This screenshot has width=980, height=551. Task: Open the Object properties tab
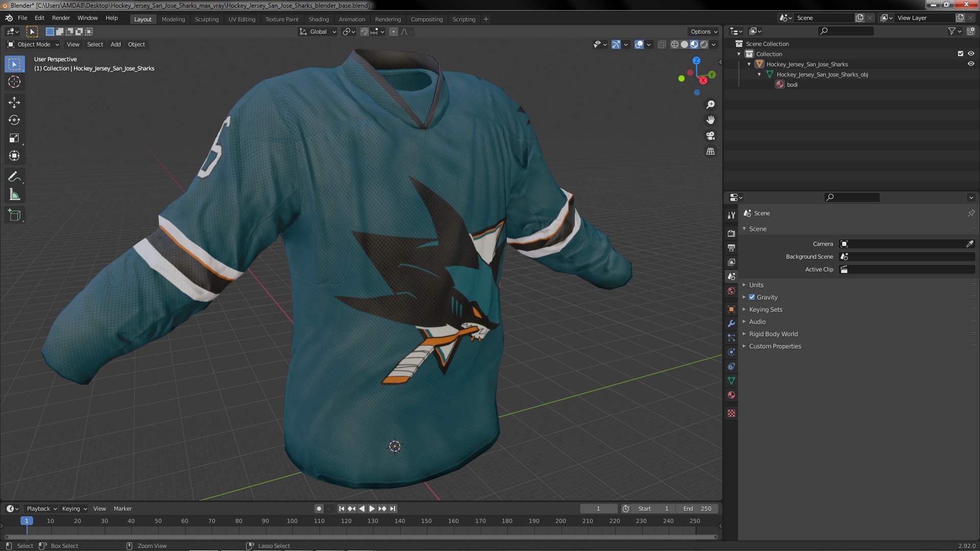point(731,309)
